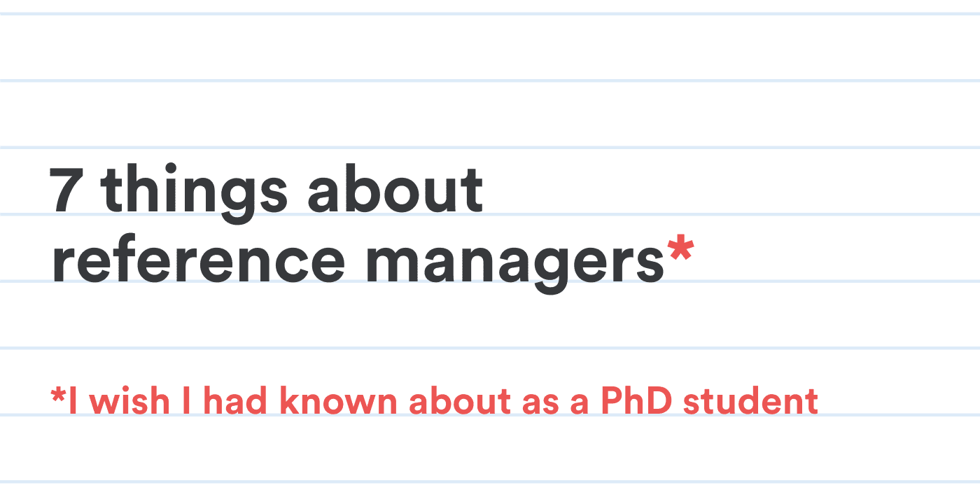
Task: Click the headline line "reference managers"
Action: pos(357,262)
